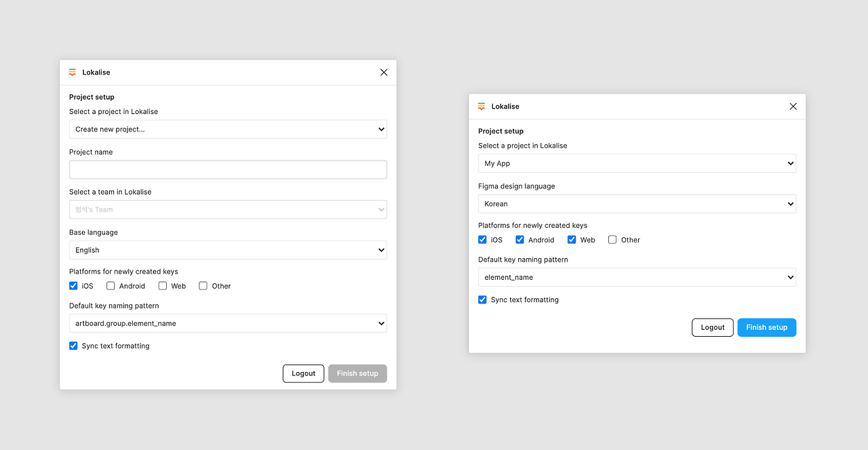
Task: Click the blue Finish setup button
Action: (x=767, y=327)
